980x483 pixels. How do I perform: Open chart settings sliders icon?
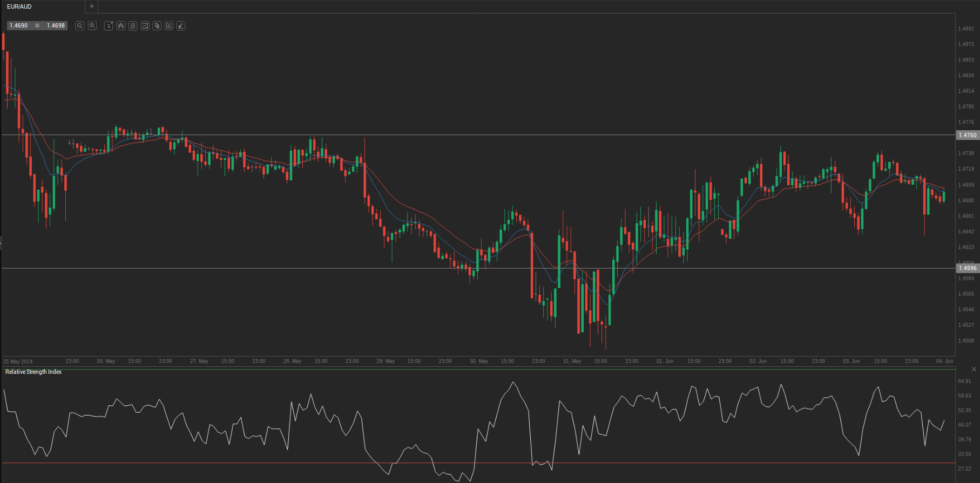pyautogui.click(x=133, y=26)
